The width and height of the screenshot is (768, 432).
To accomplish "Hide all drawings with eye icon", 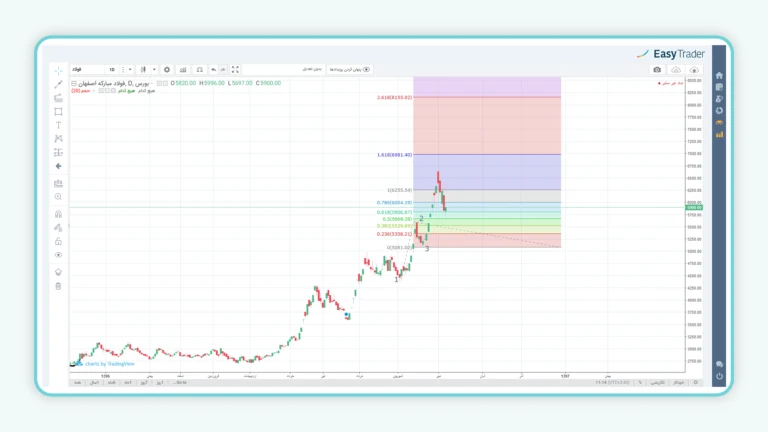I will click(x=58, y=255).
